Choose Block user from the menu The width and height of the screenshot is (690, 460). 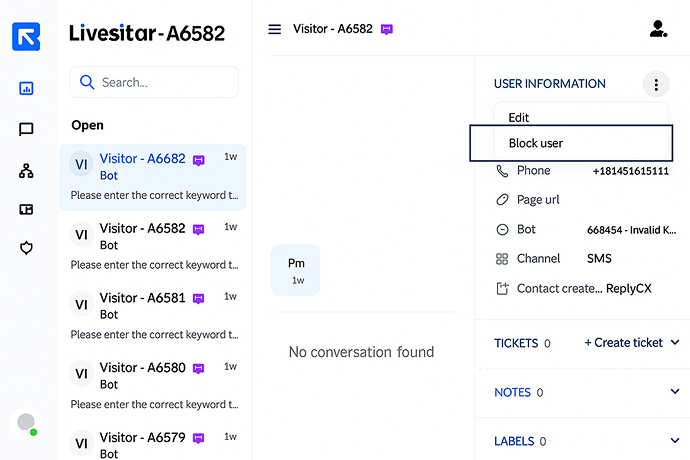(571, 143)
